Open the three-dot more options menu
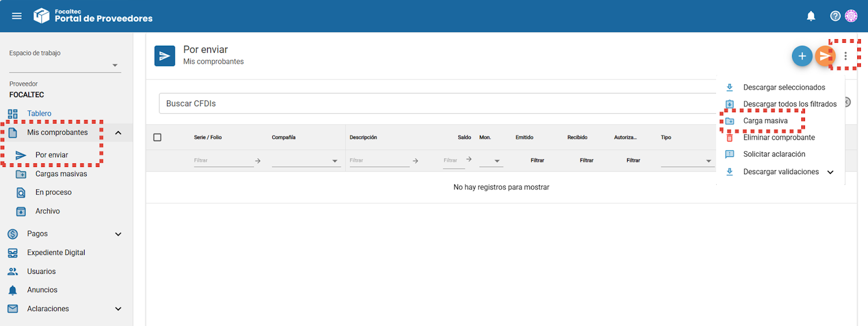Screen dimensions: 868x326 pos(845,56)
